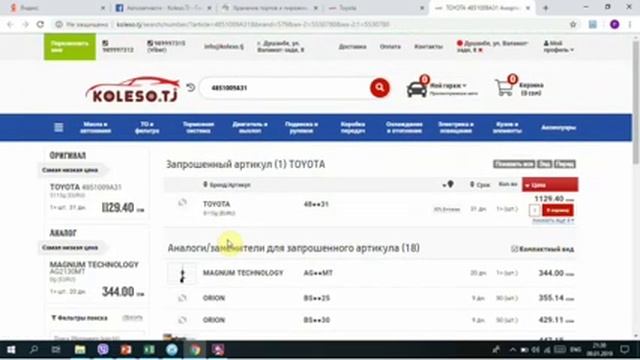
Task: Show hidden system tray icons chevron
Action: tap(513, 350)
